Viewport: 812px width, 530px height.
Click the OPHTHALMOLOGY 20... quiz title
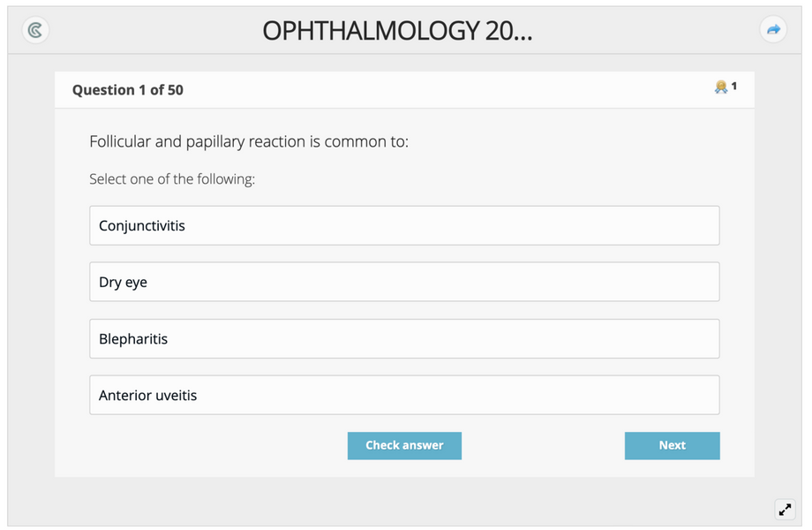pos(397,31)
